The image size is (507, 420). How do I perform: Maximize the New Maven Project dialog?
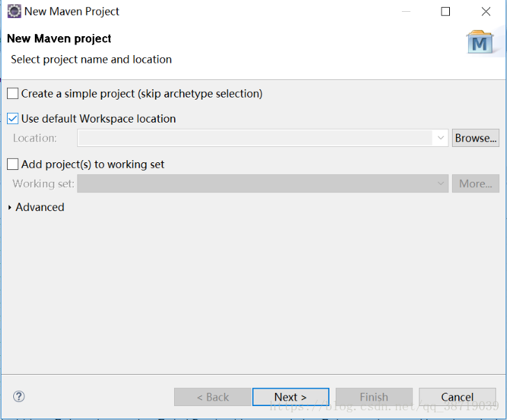[x=446, y=11]
